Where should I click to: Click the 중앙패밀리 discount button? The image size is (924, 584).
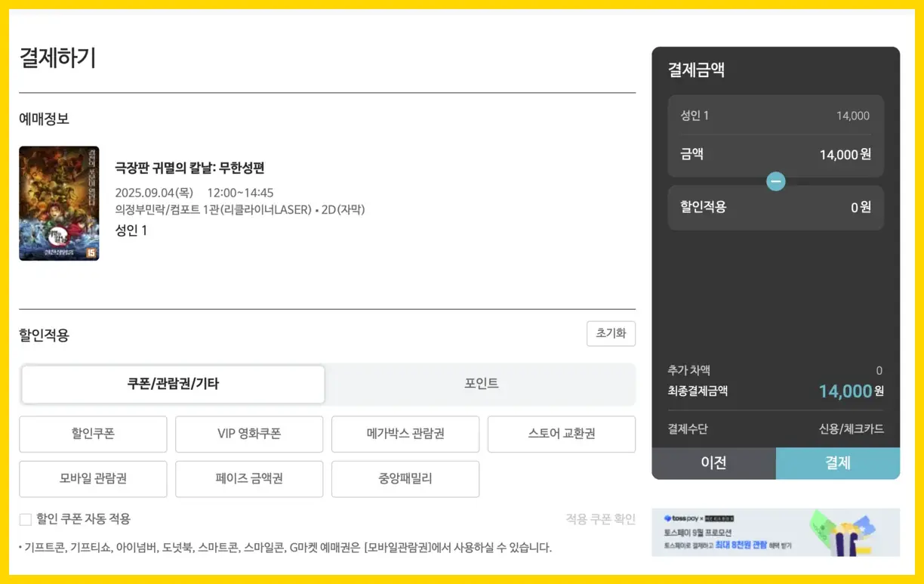(x=405, y=479)
